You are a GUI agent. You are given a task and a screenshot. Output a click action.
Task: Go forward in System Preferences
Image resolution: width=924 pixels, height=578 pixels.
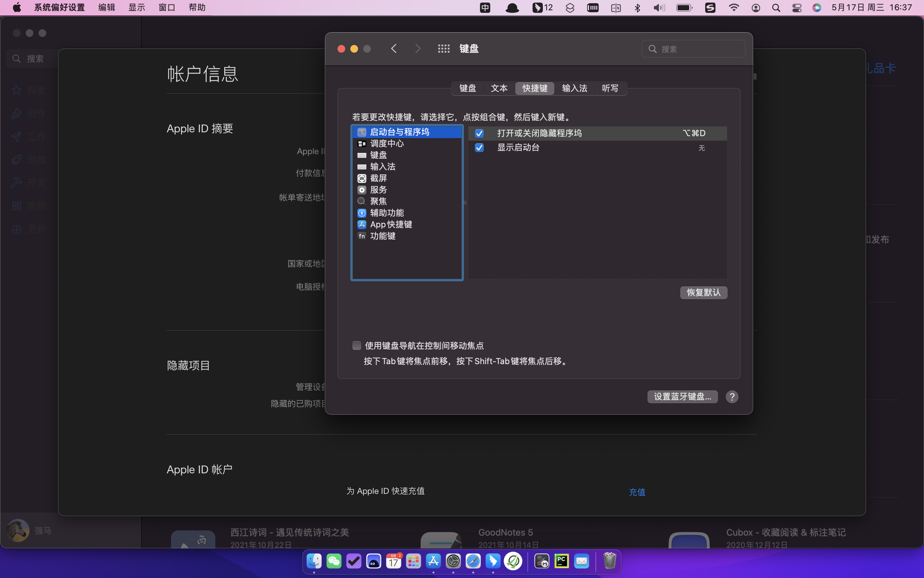[x=418, y=48]
